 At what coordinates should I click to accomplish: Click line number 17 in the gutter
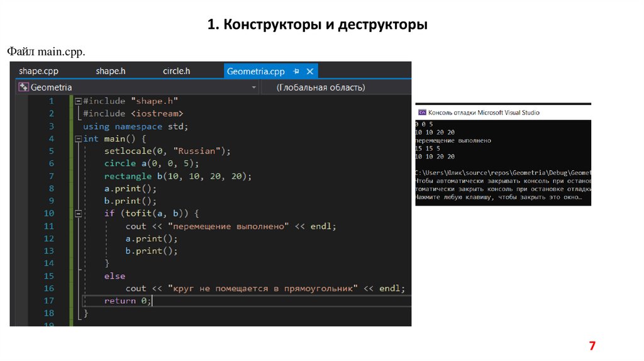(49, 301)
